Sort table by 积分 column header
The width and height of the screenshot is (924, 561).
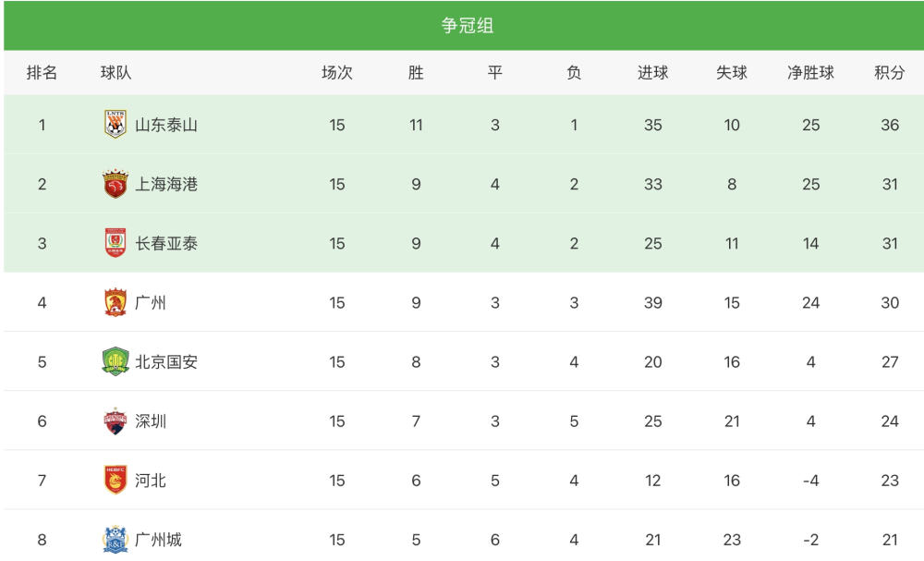coord(889,72)
